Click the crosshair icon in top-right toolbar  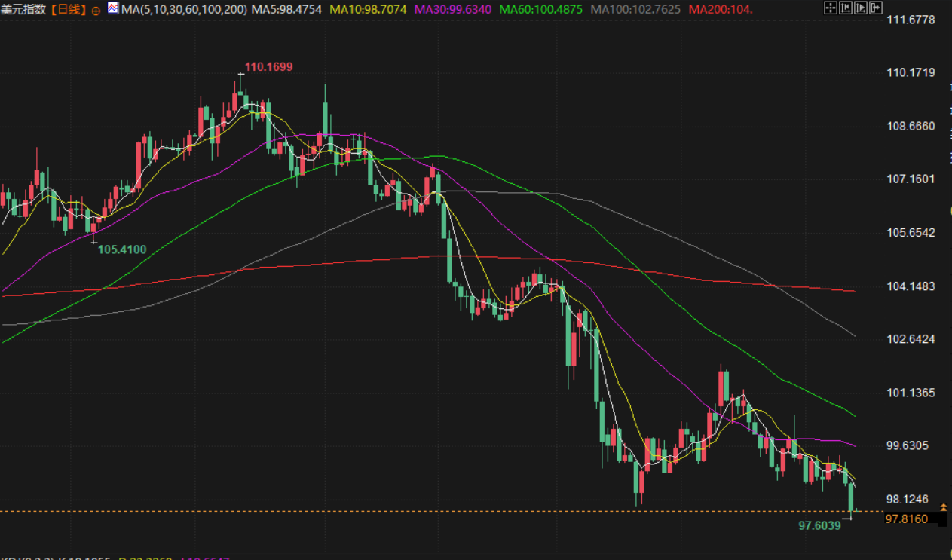[830, 9]
